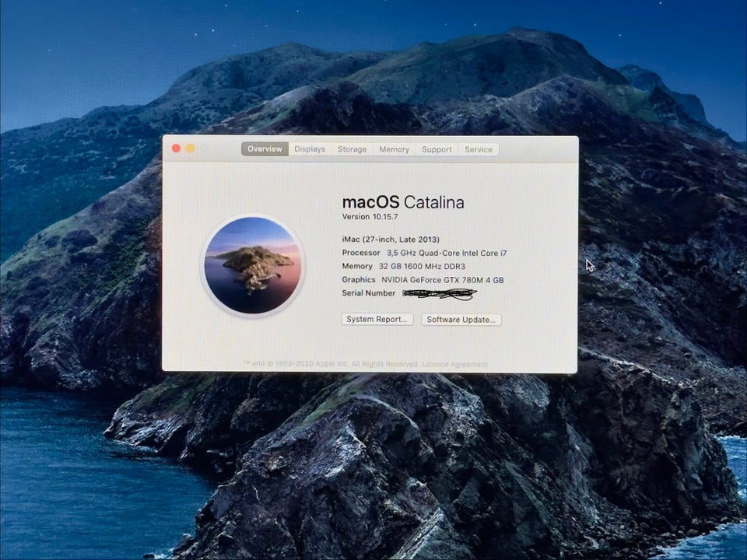Click the macOS Catalina title
The image size is (747, 560).
pos(403,202)
